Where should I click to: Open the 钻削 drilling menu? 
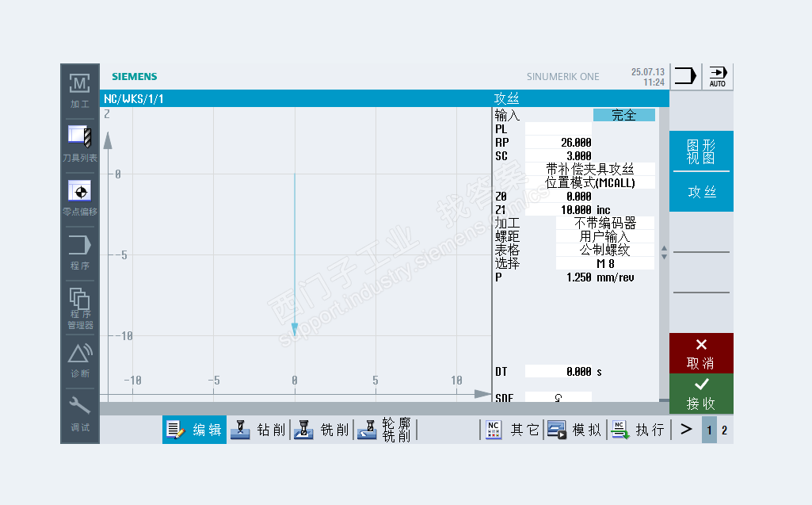click(258, 430)
